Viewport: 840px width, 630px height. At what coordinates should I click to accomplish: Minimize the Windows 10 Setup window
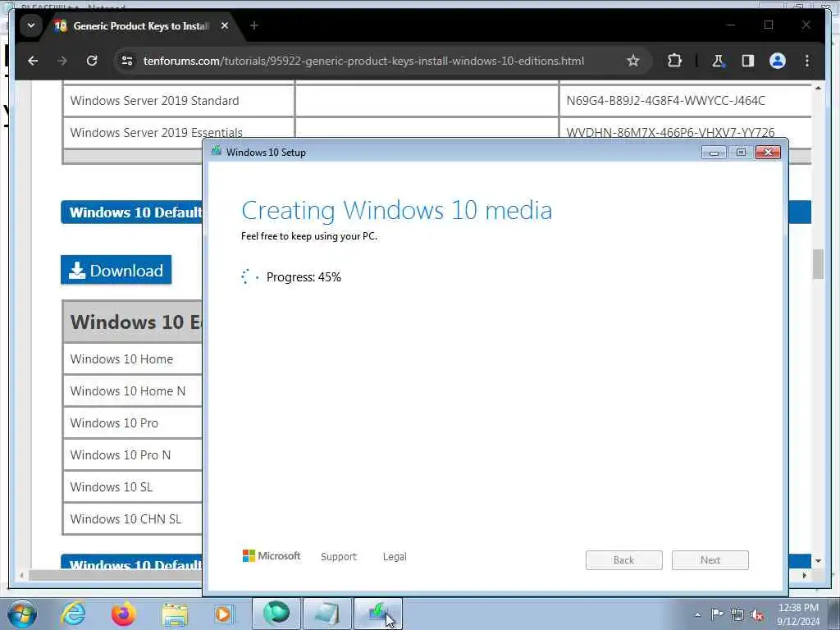(x=714, y=153)
